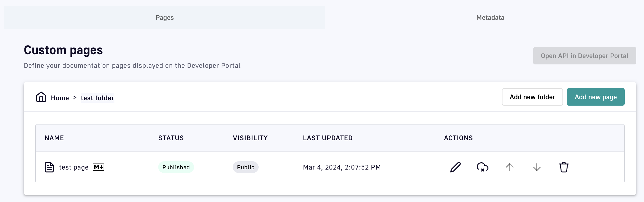Switch to the Pages tab
The height and width of the screenshot is (202, 644).
pyautogui.click(x=165, y=17)
